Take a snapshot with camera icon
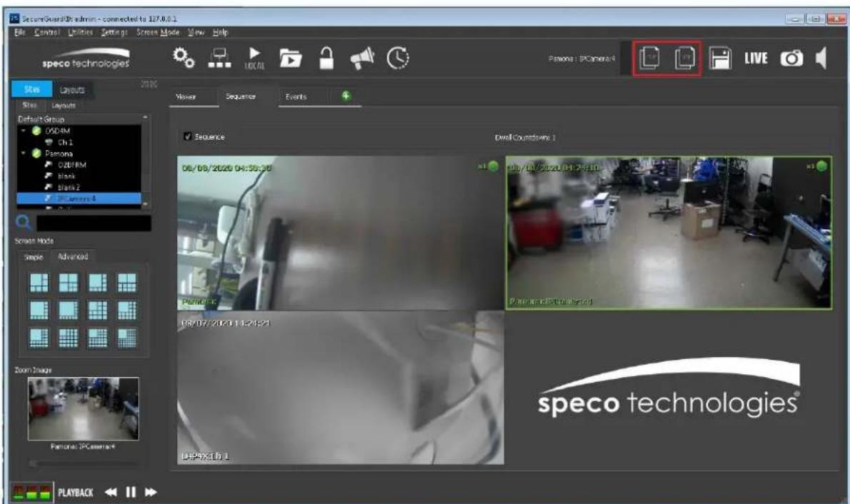 point(791,58)
